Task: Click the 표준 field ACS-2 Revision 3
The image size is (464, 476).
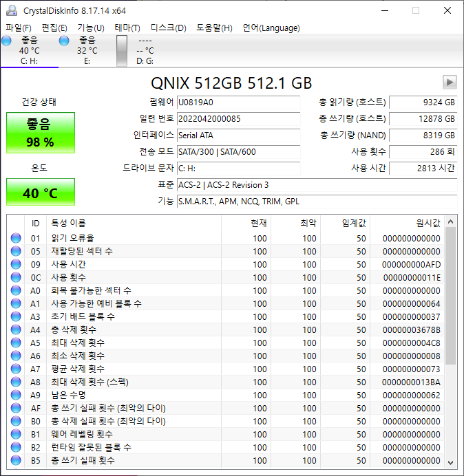Action: (317, 185)
